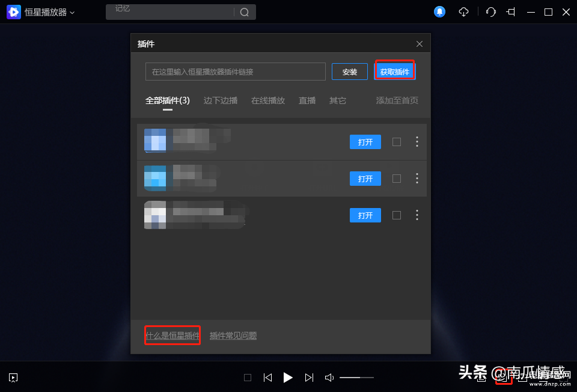This screenshot has width=577, height=392.
Task: Open the third plugin via its 打开 button
Action: 365,215
